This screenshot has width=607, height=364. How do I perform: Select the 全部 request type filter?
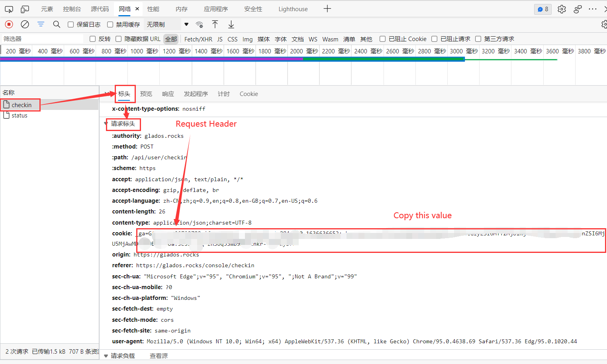click(170, 39)
